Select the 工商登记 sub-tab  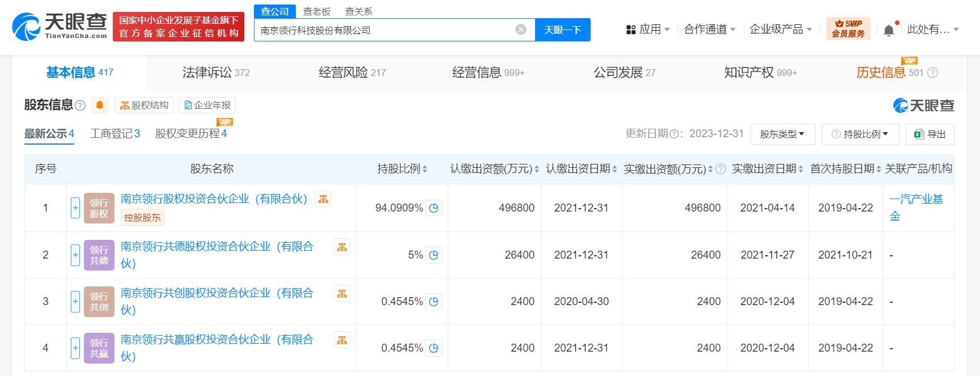(x=114, y=133)
